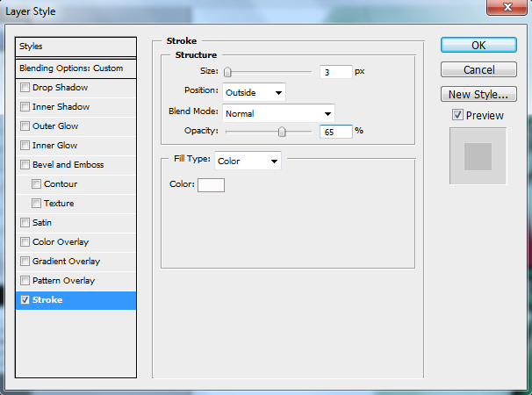This screenshot has height=395, width=532.
Task: Click the OK button
Action: tap(478, 45)
